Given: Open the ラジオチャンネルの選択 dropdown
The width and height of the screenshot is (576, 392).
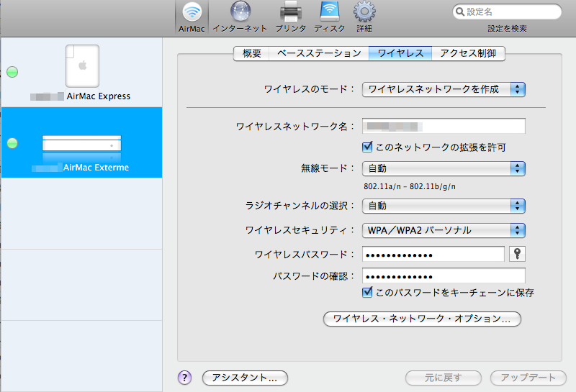Looking at the screenshot, I should coord(444,206).
